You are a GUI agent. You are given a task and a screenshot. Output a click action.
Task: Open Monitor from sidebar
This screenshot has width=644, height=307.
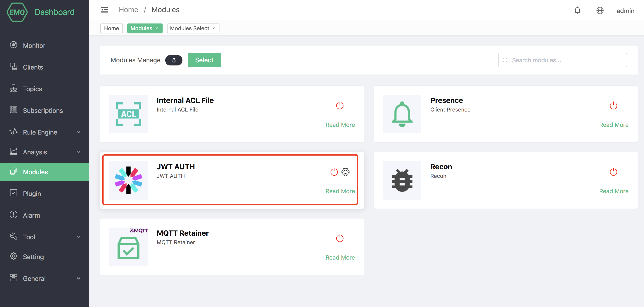coord(34,46)
